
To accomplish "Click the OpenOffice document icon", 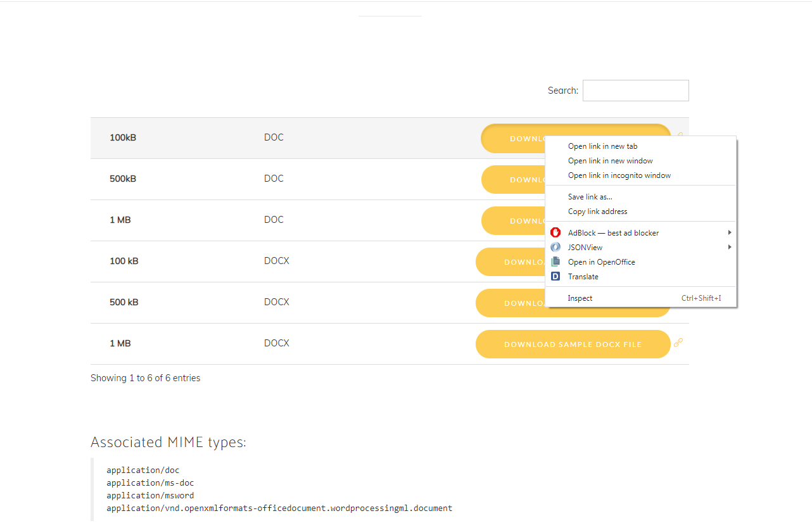I will click(x=555, y=262).
